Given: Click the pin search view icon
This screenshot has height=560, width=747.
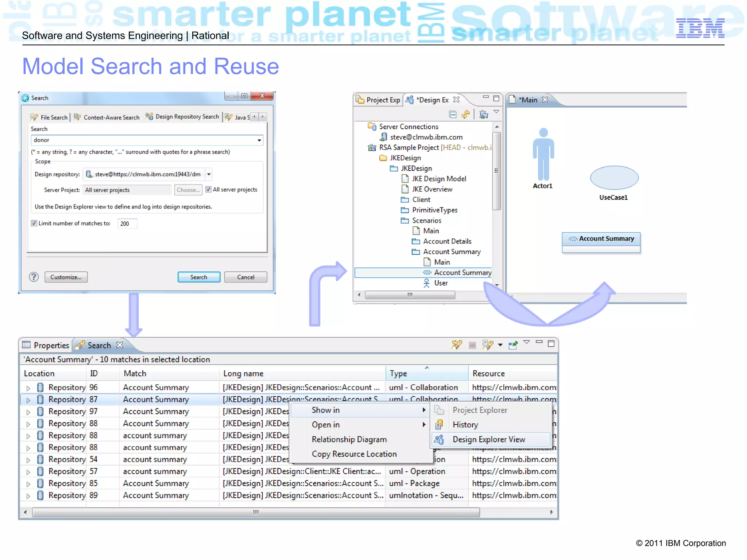Looking at the screenshot, I should click(x=513, y=345).
